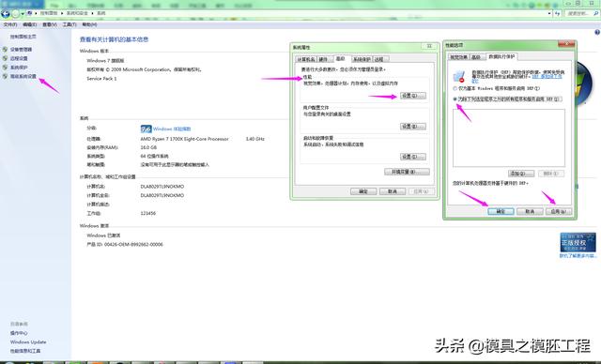Open the Windows 体验指数 link
Viewport: 601px width, 364px height.
pyautogui.click(x=172, y=129)
